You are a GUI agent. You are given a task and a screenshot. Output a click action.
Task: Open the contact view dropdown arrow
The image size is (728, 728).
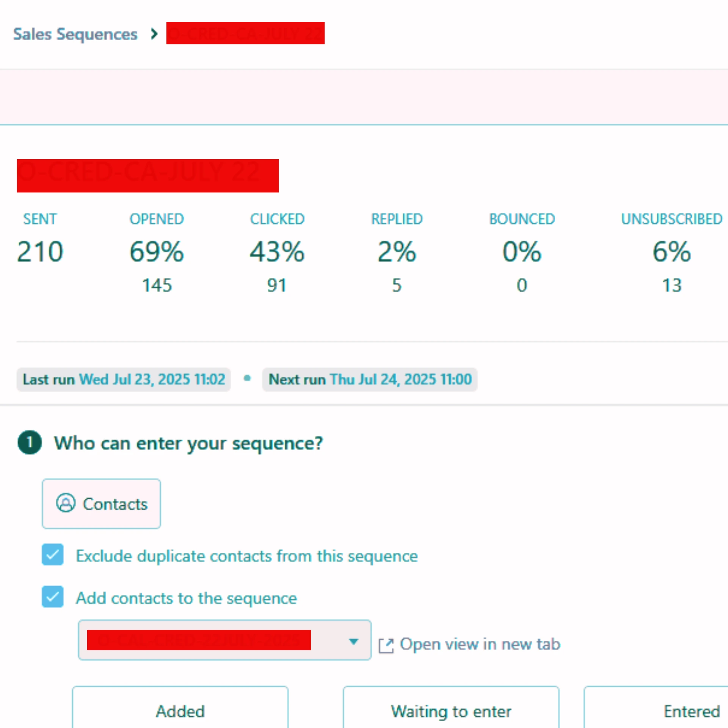pyautogui.click(x=353, y=642)
